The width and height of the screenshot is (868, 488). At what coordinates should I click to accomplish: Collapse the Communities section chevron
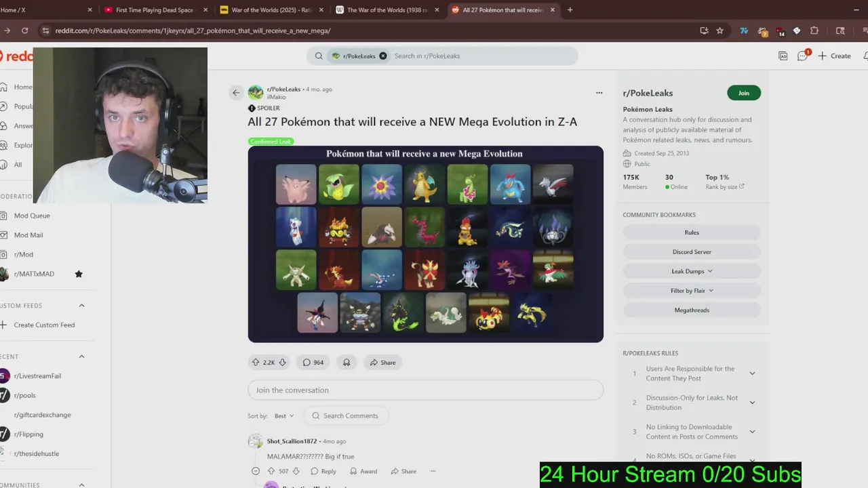point(81,485)
